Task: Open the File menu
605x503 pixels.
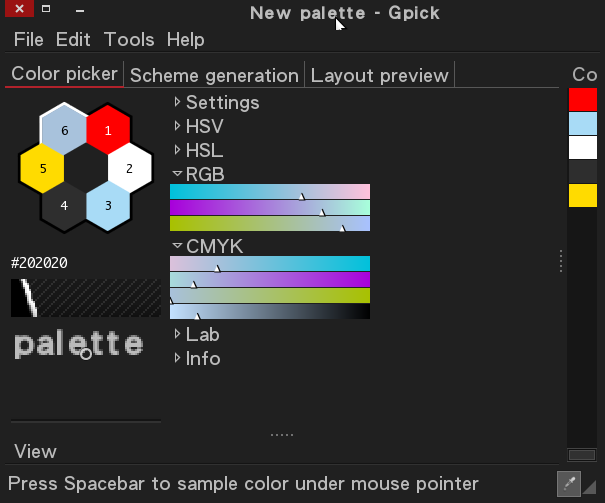Action: coord(29,39)
